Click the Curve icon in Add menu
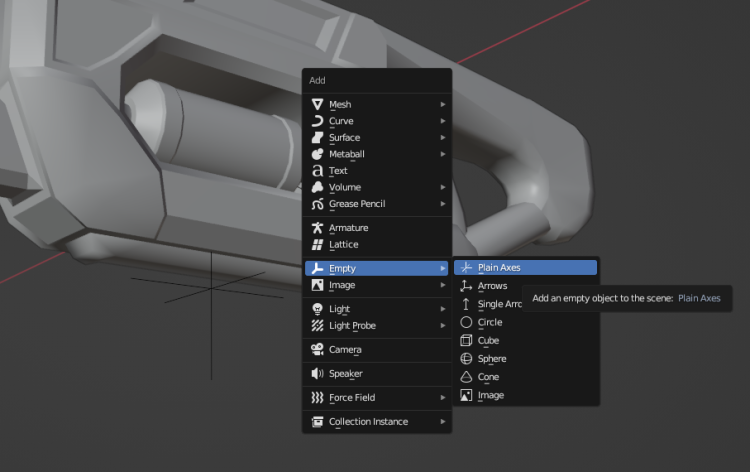The width and height of the screenshot is (750, 472). click(317, 121)
